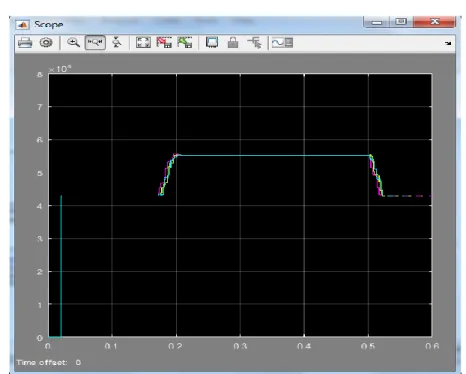Screen dimensions: 466x374
Task: Click y-axis tick label 2
Action: click(40, 272)
